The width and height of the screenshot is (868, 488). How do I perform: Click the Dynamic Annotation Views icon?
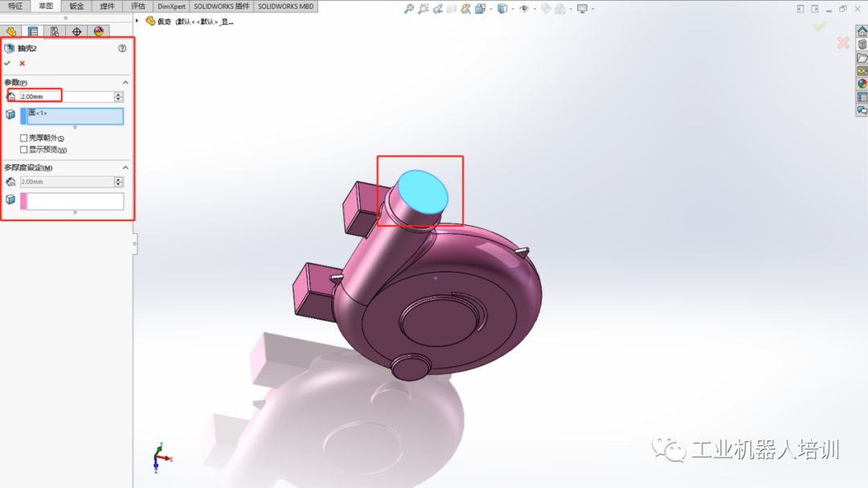coord(465,8)
